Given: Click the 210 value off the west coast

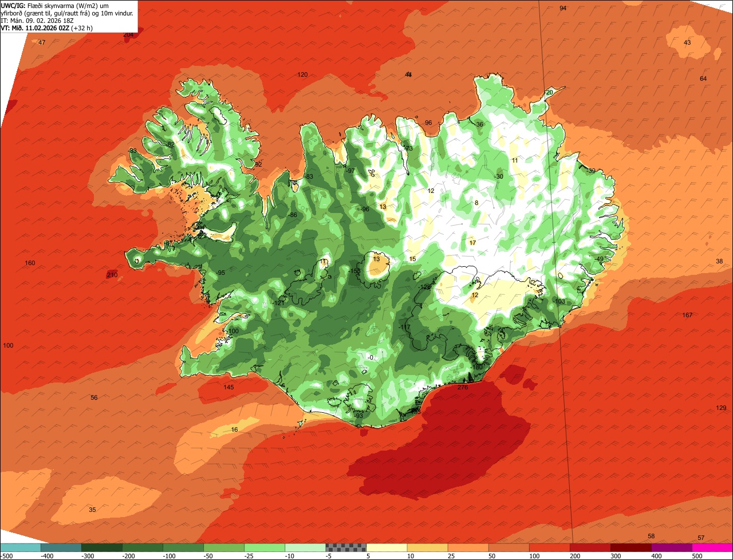Looking at the screenshot, I should (x=112, y=275).
